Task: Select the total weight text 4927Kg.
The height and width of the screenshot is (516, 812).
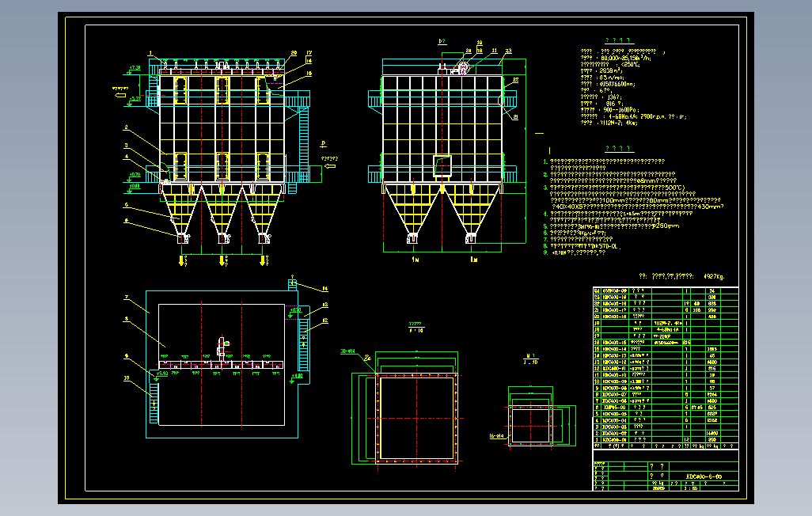Action: (714, 277)
